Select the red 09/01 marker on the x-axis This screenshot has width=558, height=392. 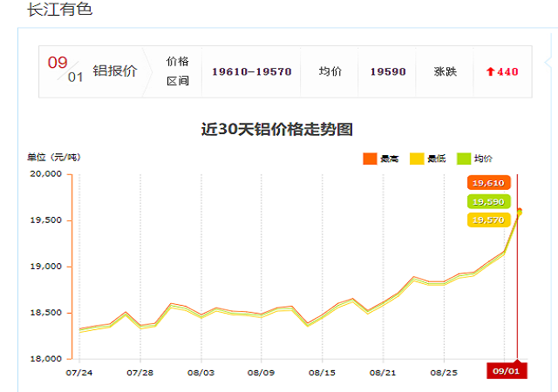(507, 370)
